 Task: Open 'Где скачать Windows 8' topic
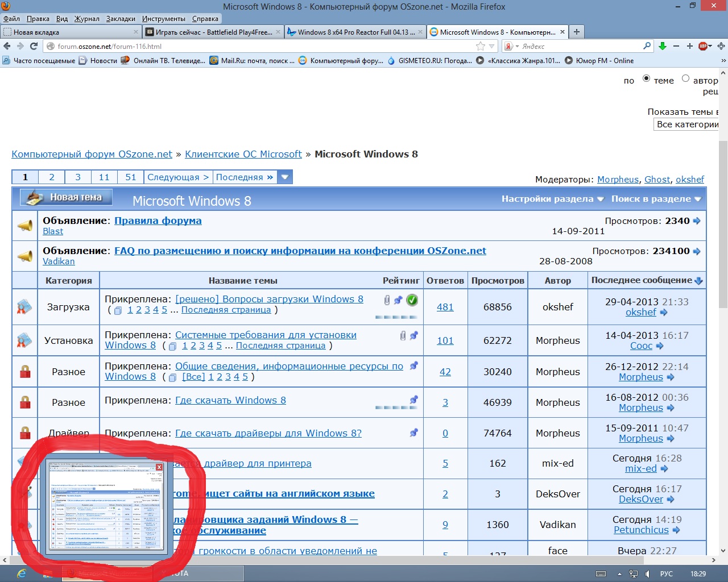[230, 400]
